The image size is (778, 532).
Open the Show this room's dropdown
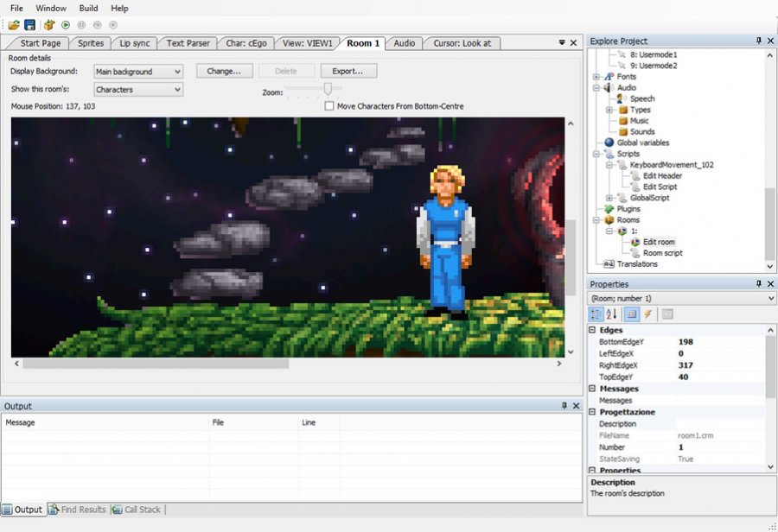(x=138, y=89)
